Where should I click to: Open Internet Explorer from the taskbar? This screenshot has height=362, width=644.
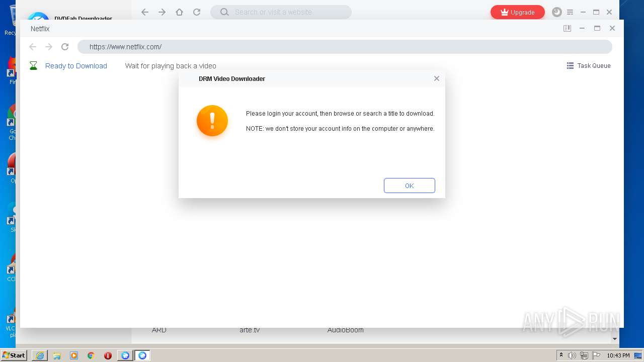pos(40,355)
